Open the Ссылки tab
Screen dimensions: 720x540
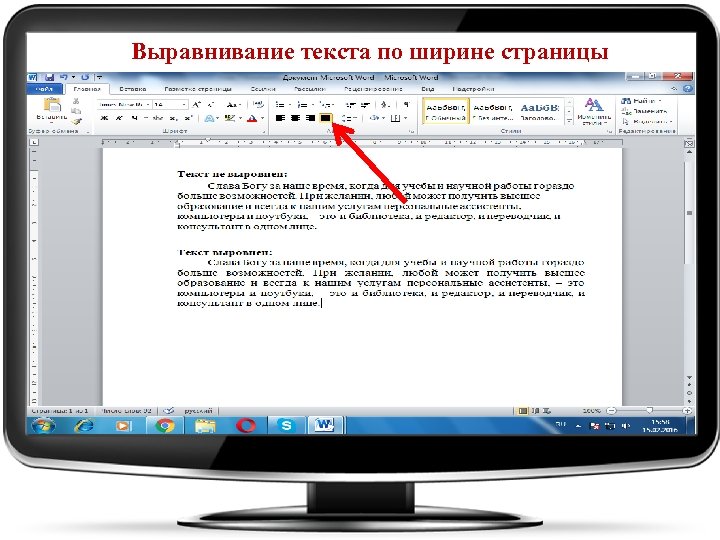(263, 89)
